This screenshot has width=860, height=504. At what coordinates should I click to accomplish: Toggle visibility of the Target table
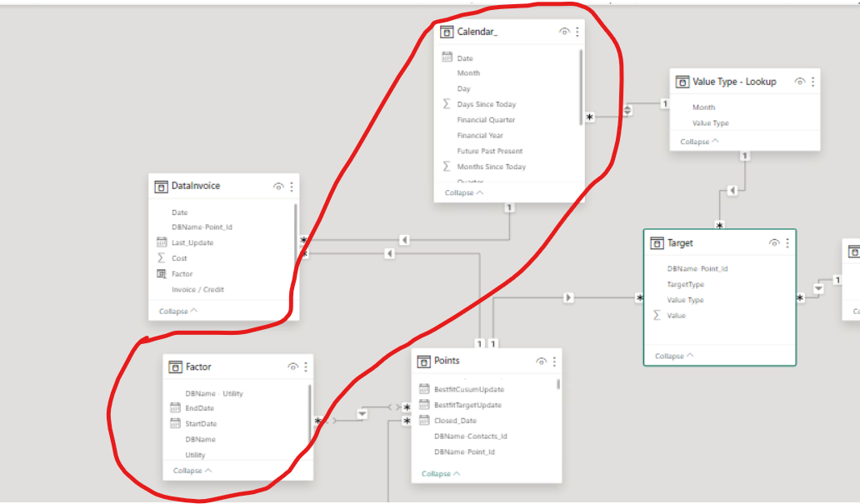[774, 242]
